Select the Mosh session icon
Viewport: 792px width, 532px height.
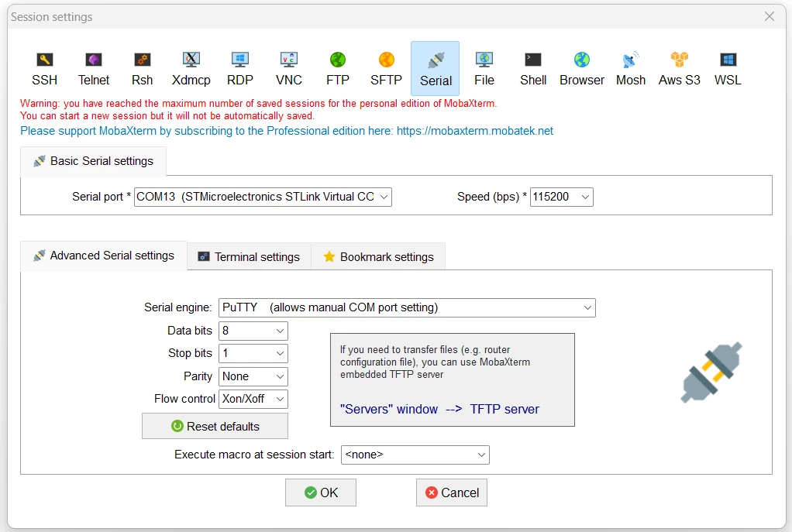(630, 69)
